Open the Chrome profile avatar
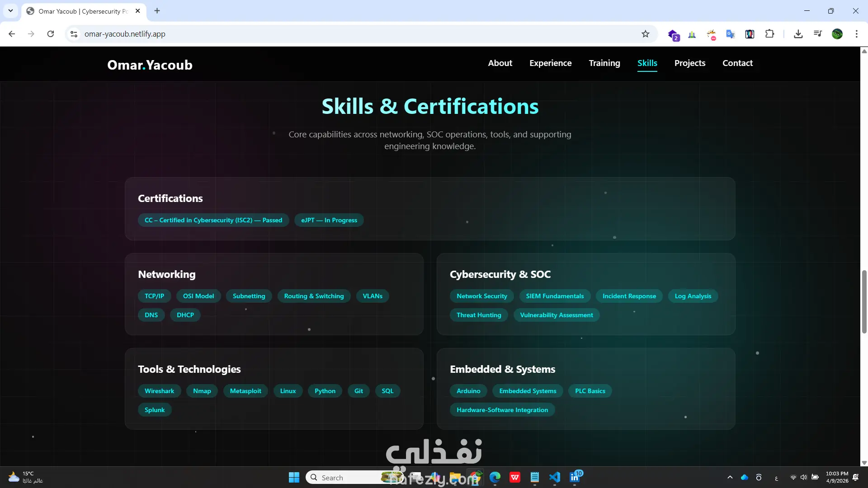 (x=837, y=34)
